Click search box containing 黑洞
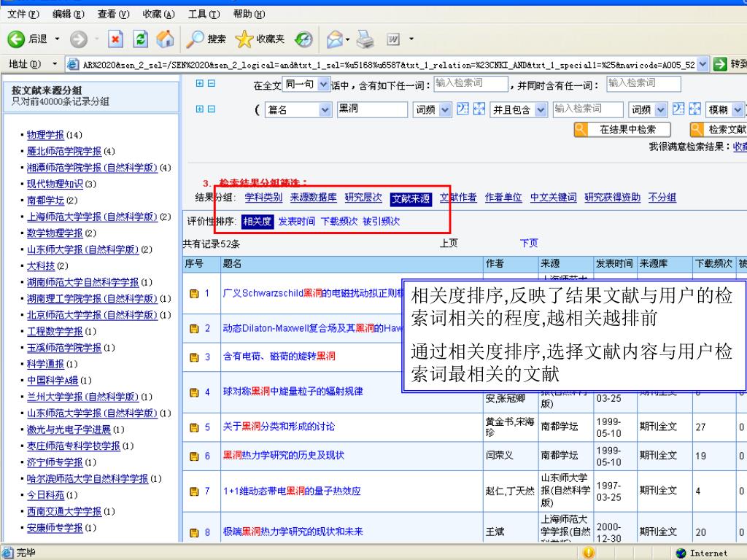Viewport: 747px width, 560px height. coord(372,109)
